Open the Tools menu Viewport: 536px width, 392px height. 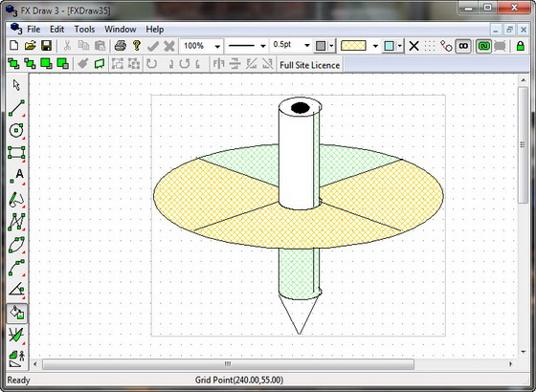click(84, 30)
